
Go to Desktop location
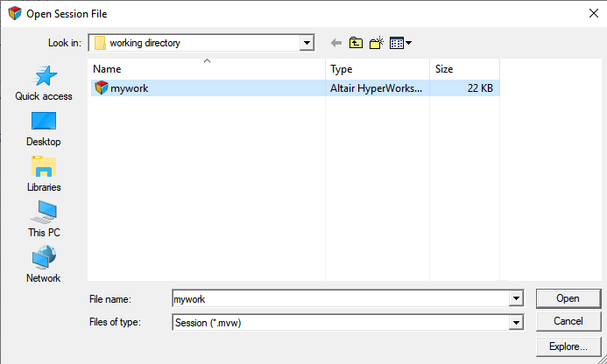pos(44,129)
